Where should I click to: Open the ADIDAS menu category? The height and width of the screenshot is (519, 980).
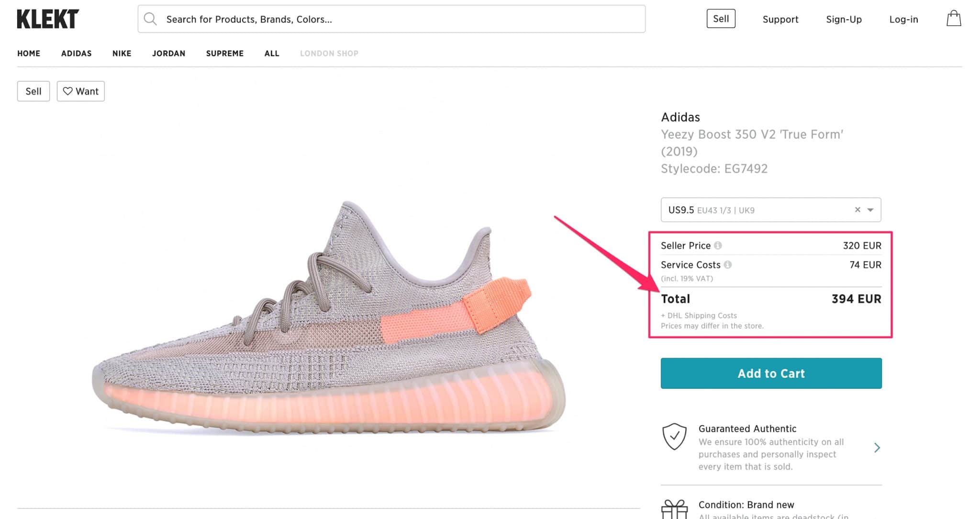click(x=76, y=53)
